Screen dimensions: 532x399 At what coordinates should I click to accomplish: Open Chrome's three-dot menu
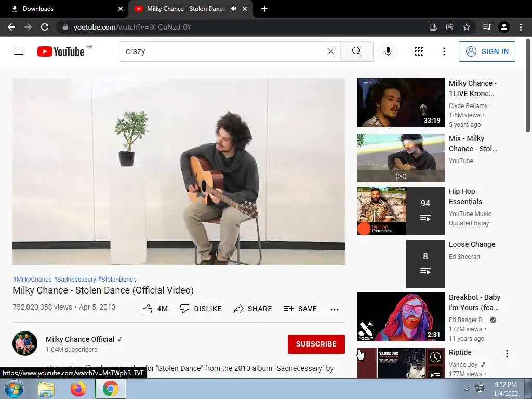click(x=521, y=27)
